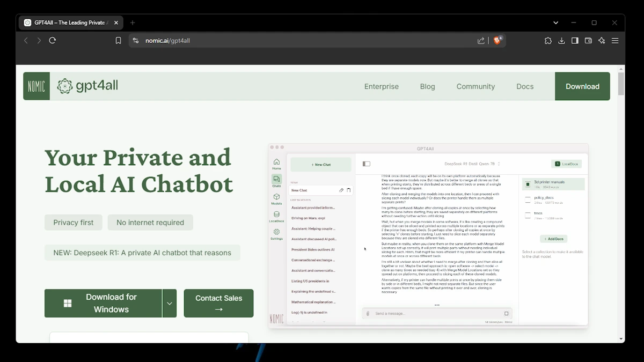Screen dimensions: 644x362
Task: Go to the Community page
Action: coord(475,86)
